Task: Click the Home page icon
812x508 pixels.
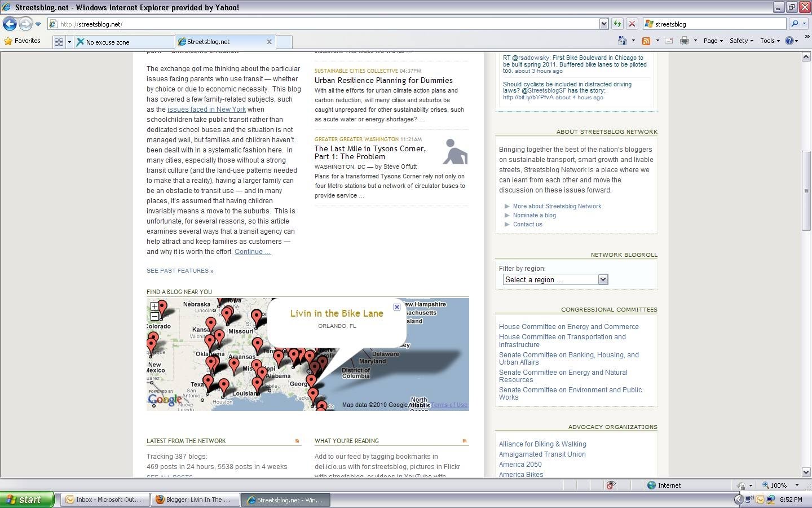Action: click(623, 41)
